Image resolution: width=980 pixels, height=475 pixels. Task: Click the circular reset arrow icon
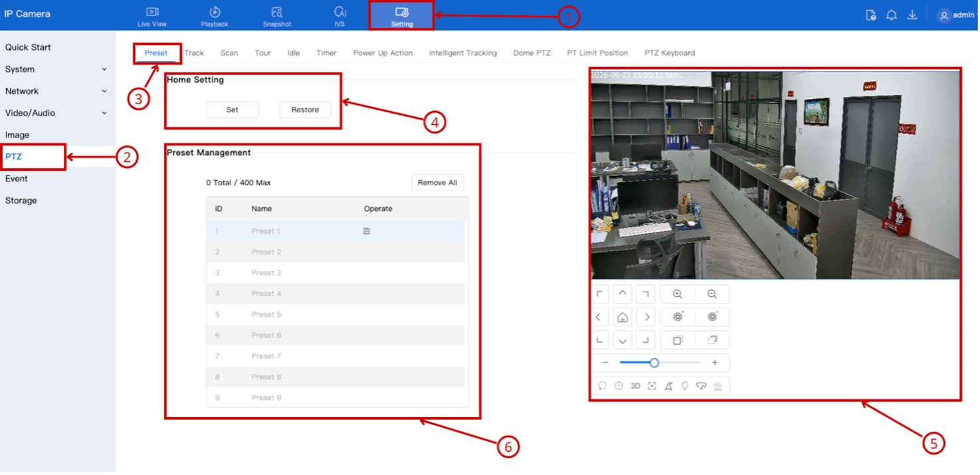[603, 386]
